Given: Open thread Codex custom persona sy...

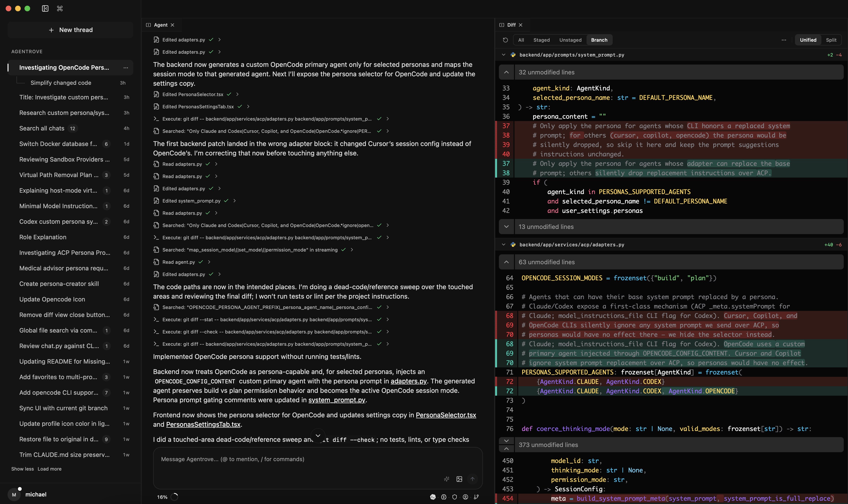Looking at the screenshot, I should [70, 221].
